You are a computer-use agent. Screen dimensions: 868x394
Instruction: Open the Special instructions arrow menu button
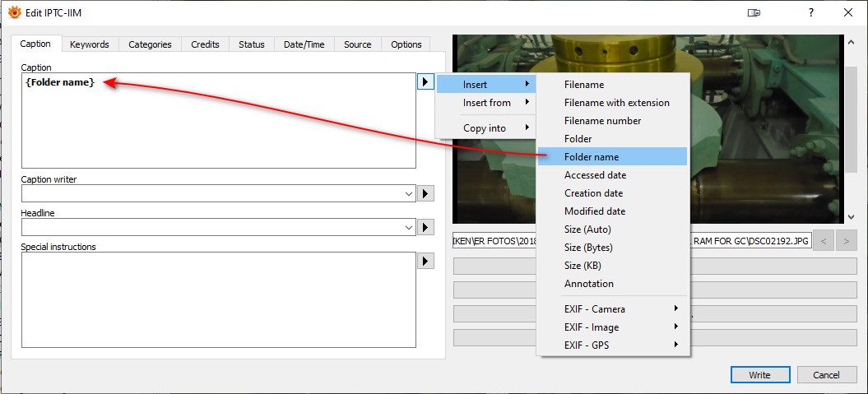[425, 262]
